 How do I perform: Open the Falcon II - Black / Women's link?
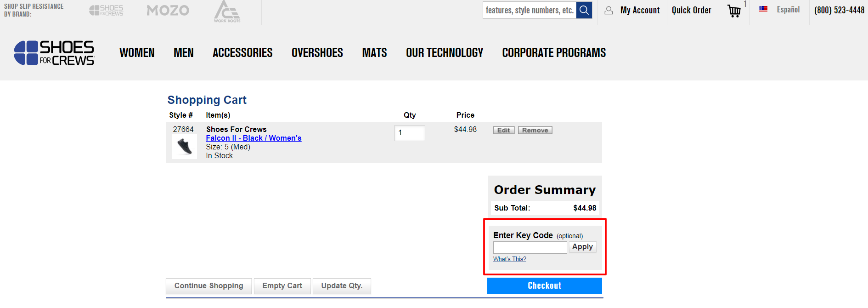tap(254, 138)
